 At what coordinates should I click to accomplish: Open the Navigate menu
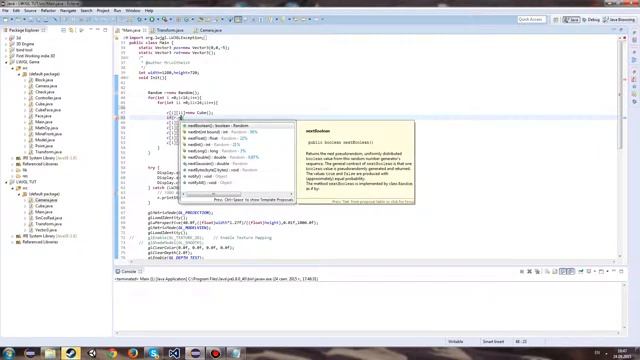68,11
